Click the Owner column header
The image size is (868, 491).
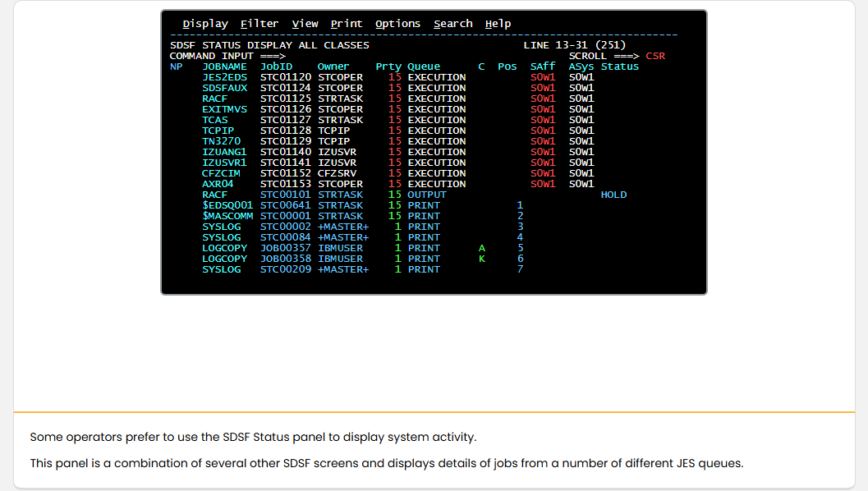[333, 67]
